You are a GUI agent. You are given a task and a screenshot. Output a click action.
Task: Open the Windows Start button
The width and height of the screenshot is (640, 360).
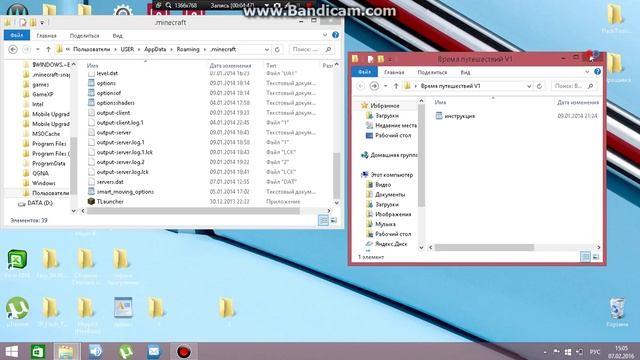tap(11, 351)
